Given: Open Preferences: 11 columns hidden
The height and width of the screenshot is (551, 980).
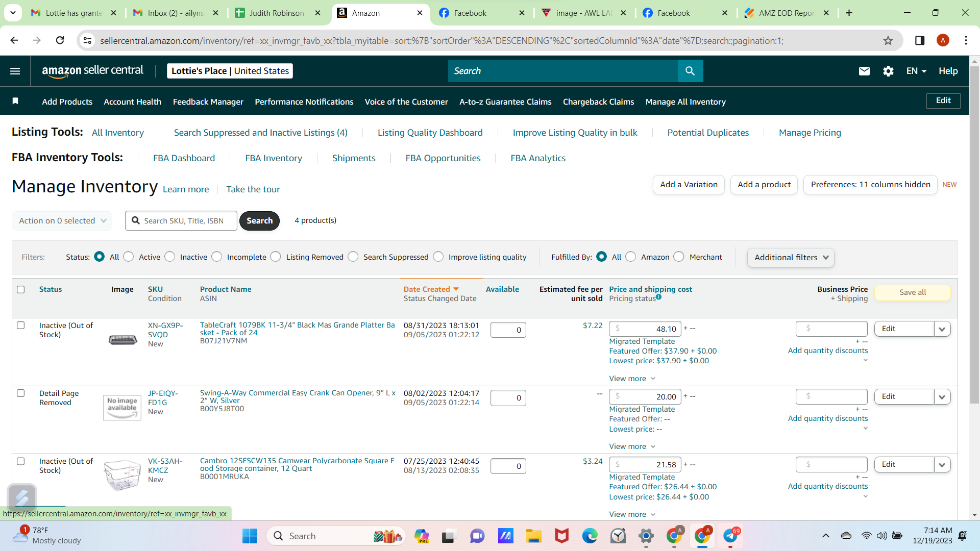Looking at the screenshot, I should click(870, 185).
